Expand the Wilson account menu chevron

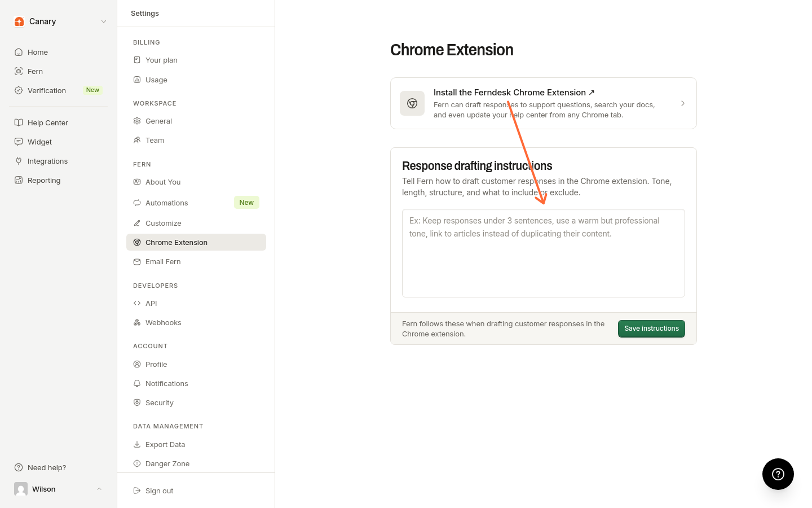coord(99,489)
